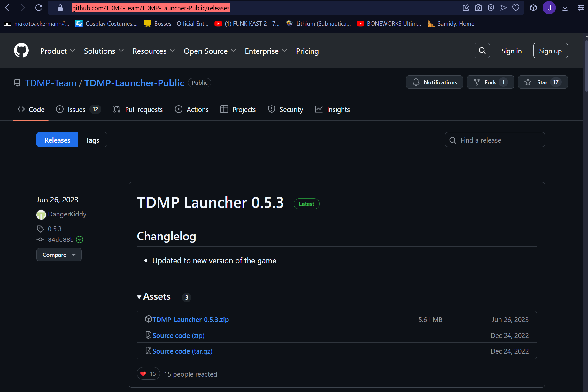
Task: Click the browser back arrow
Action: (x=7, y=8)
